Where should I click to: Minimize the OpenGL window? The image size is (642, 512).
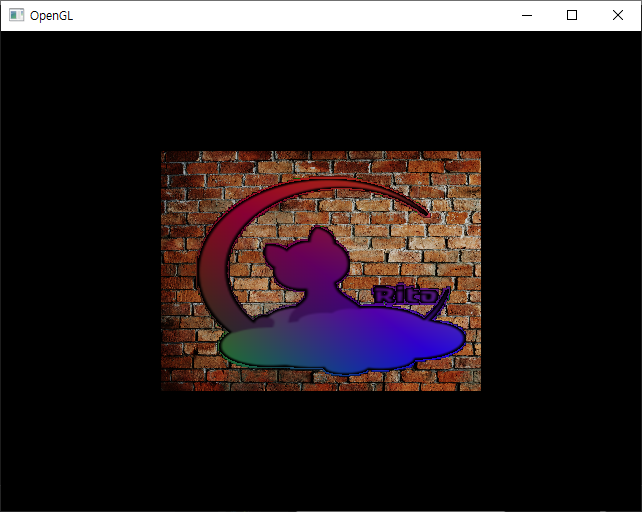pyautogui.click(x=527, y=16)
